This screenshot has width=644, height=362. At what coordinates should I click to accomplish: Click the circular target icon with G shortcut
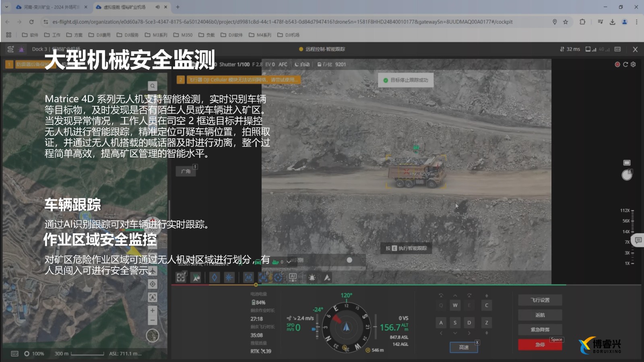[x=278, y=277]
